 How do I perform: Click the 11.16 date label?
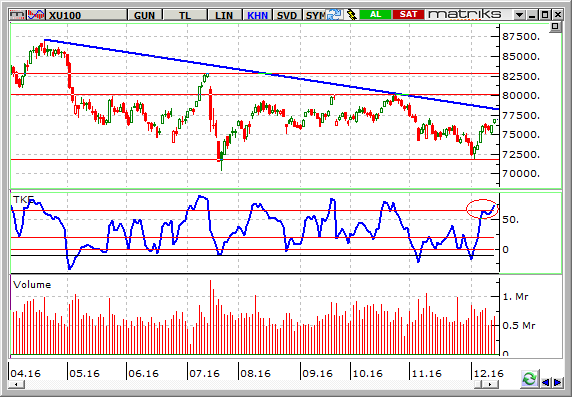coord(426,374)
